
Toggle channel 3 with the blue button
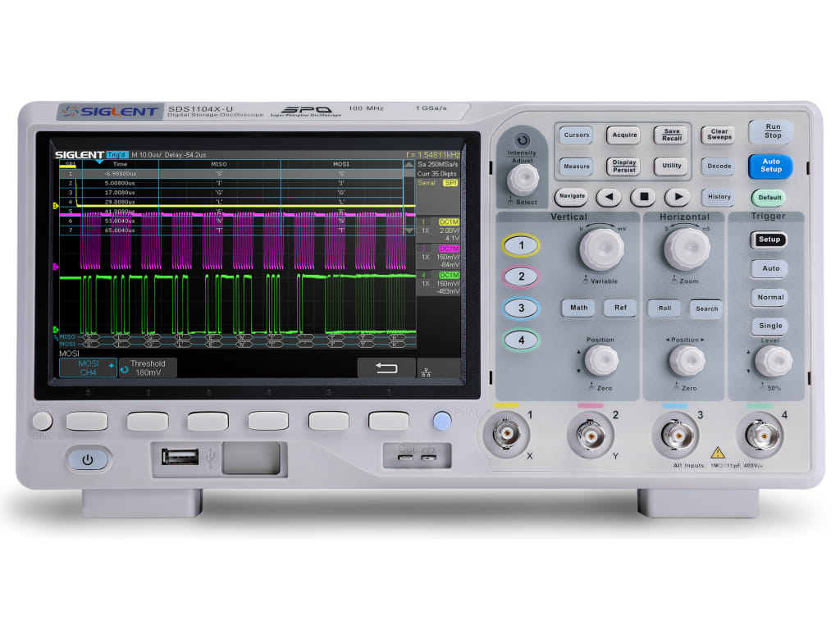point(521,308)
